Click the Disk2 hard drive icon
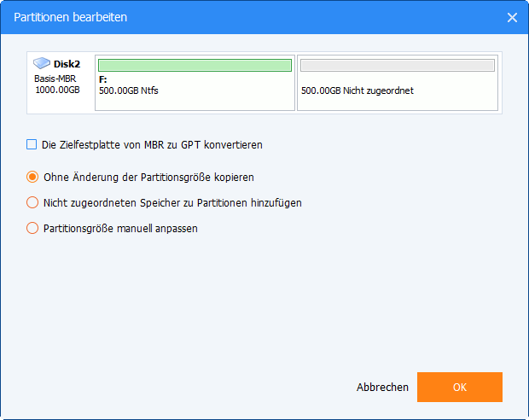The width and height of the screenshot is (529, 420). click(42, 63)
